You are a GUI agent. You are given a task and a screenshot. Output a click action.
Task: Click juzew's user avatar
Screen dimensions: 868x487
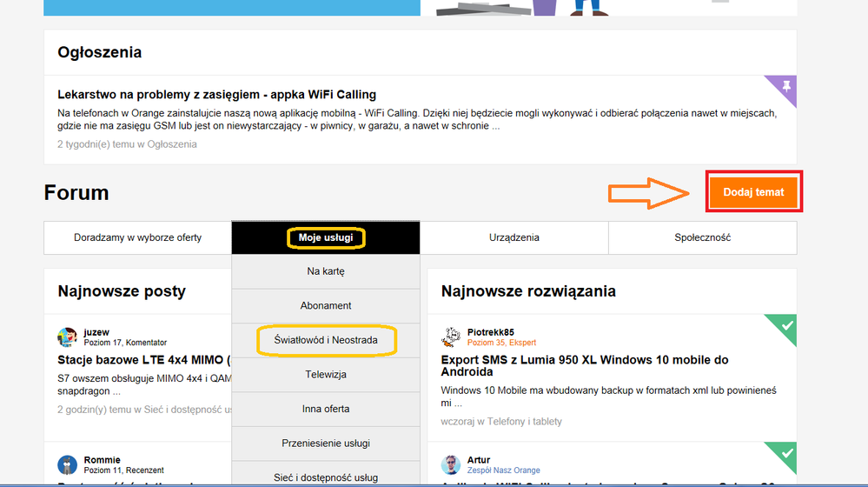67,337
